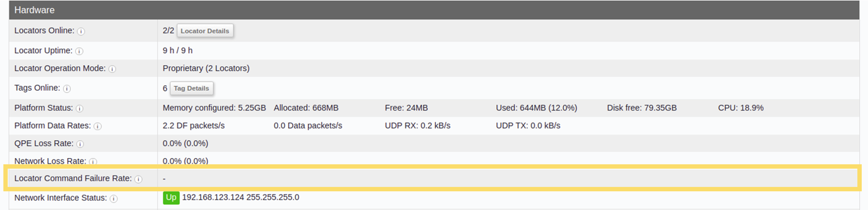868x210 pixels.
Task: Click info icon next to Locators Online
Action: point(81,32)
